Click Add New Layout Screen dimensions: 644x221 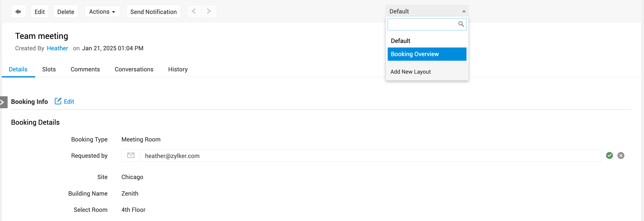click(410, 72)
